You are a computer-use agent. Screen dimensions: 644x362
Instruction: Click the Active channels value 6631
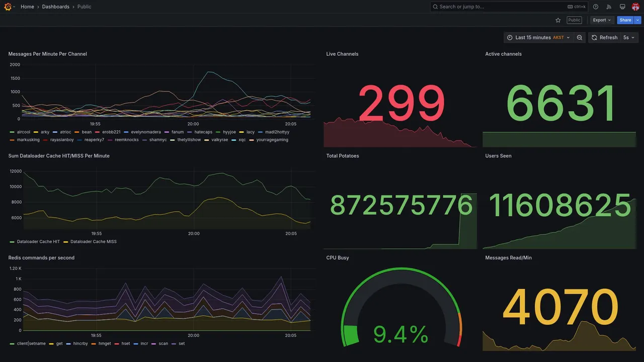coord(560,104)
